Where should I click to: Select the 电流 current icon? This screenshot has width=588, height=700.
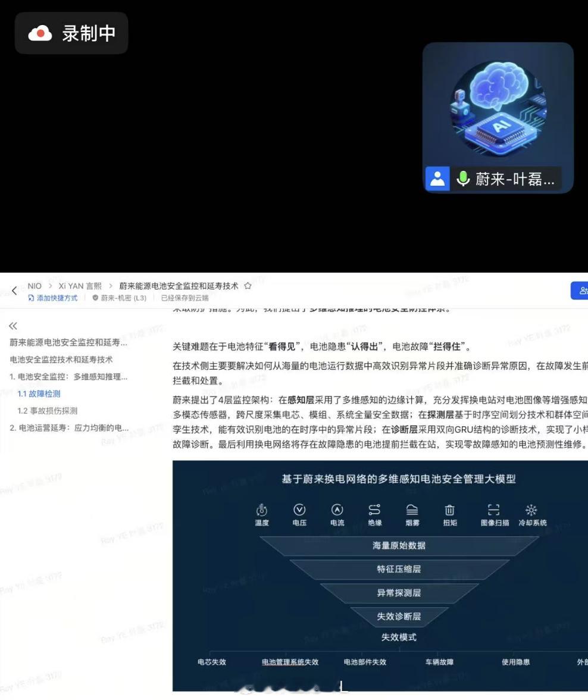pos(337,510)
